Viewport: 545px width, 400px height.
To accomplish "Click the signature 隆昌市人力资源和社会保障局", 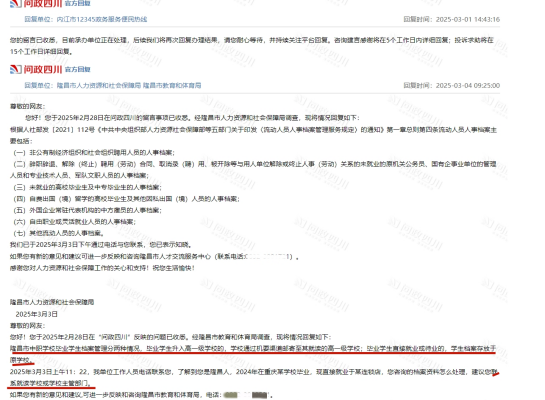I will (52, 302).
